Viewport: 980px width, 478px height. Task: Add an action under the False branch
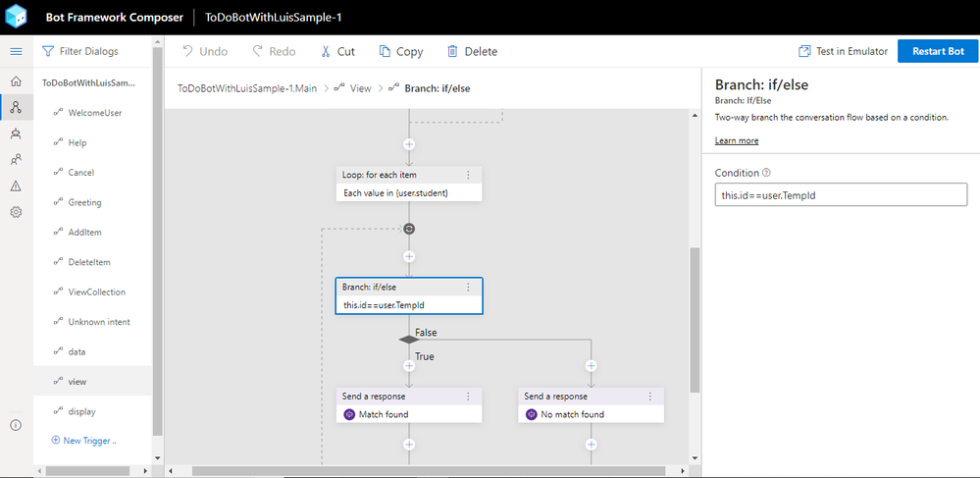click(x=592, y=365)
